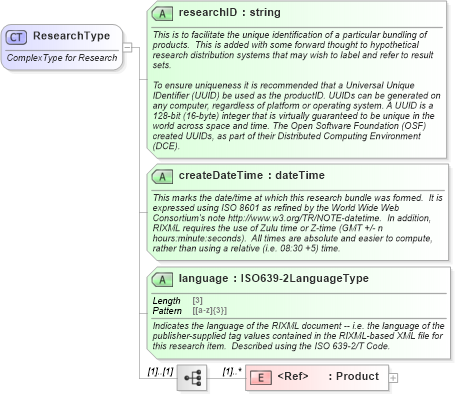Select the ResearchType title text
This screenshot has width=455, height=395.
pyautogui.click(x=71, y=36)
